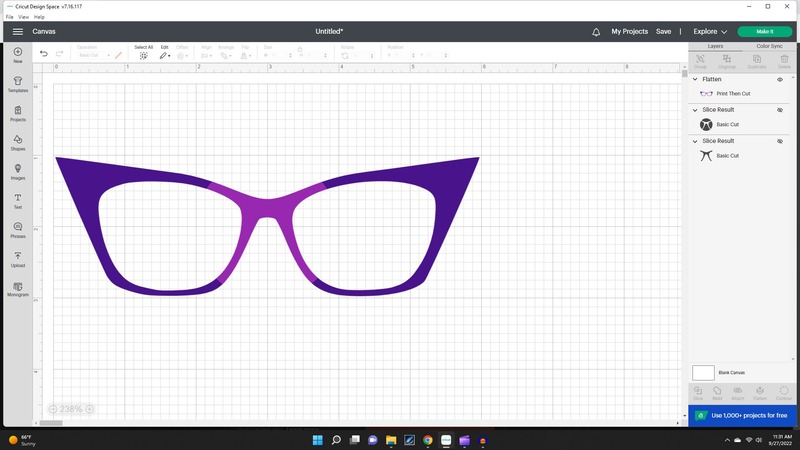Open the Images library
The image size is (800, 450).
[x=18, y=172]
